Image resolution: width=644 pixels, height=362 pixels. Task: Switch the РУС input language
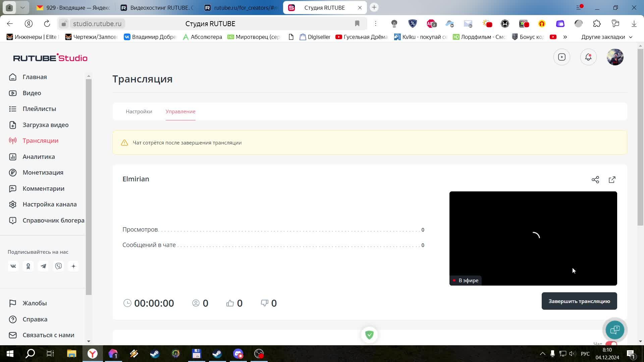point(585,354)
